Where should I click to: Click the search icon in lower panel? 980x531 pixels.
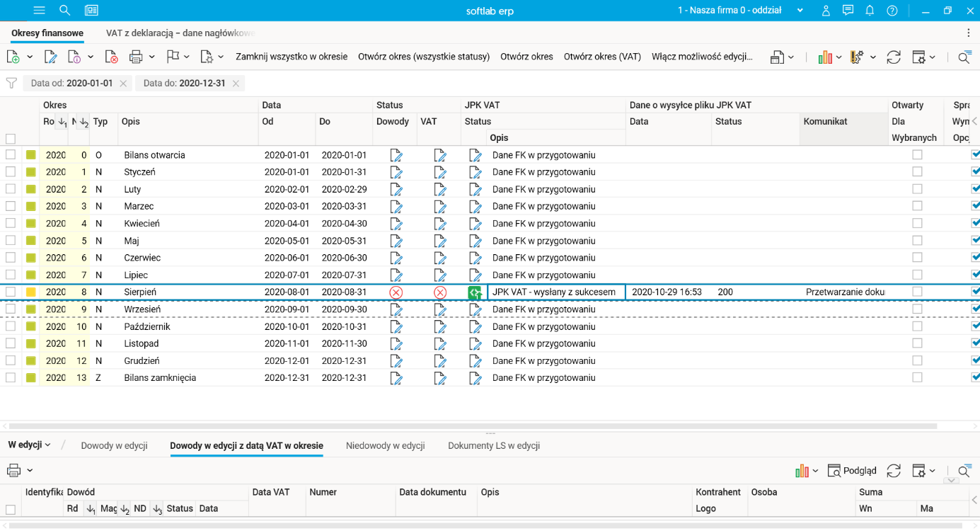pos(964,470)
